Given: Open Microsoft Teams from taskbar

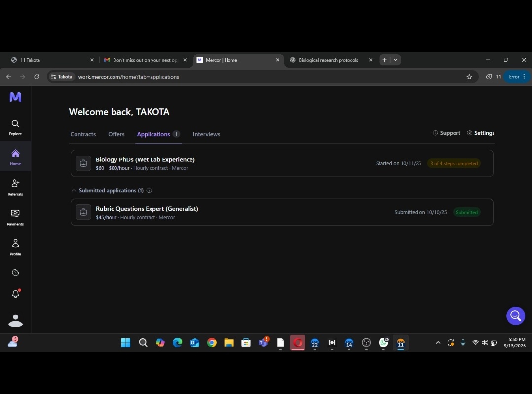Looking at the screenshot, I should point(264,343).
